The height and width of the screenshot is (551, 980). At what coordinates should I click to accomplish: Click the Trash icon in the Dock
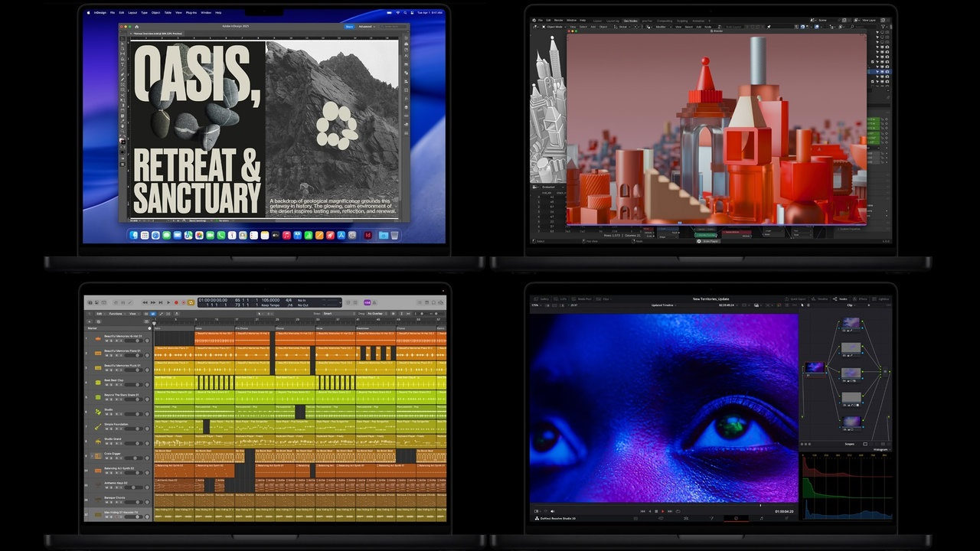coord(394,235)
